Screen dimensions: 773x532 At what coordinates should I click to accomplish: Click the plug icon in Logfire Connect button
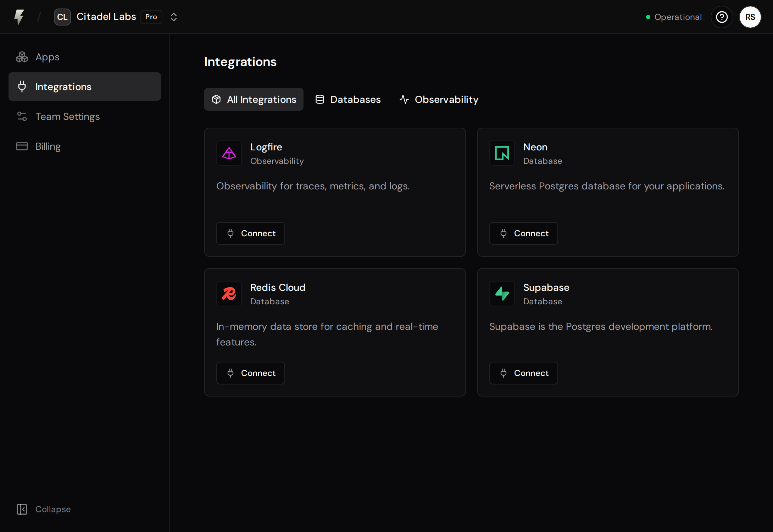point(230,233)
